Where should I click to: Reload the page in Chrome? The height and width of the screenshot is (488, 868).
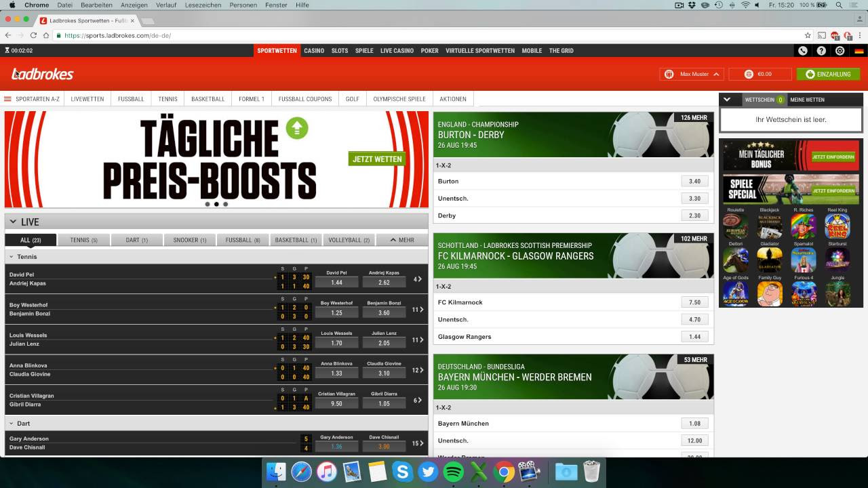[33, 35]
